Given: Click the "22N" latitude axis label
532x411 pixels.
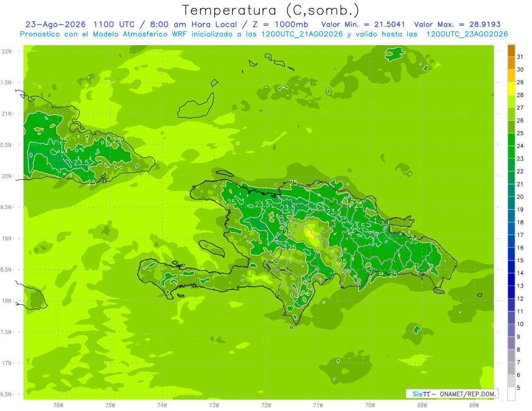Looking at the screenshot, I should (7, 51).
